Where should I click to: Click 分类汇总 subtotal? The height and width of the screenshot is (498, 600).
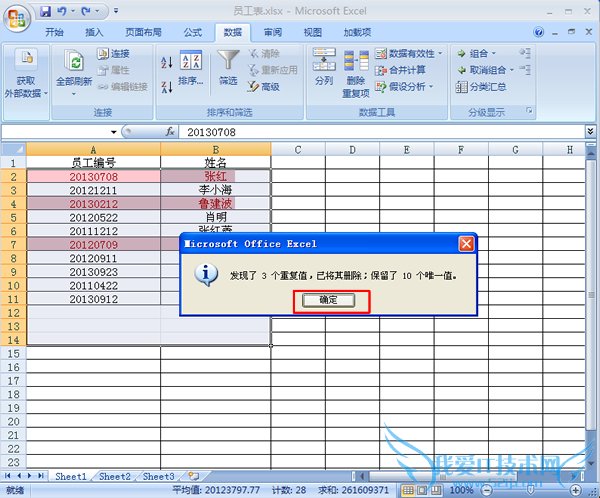(481, 87)
